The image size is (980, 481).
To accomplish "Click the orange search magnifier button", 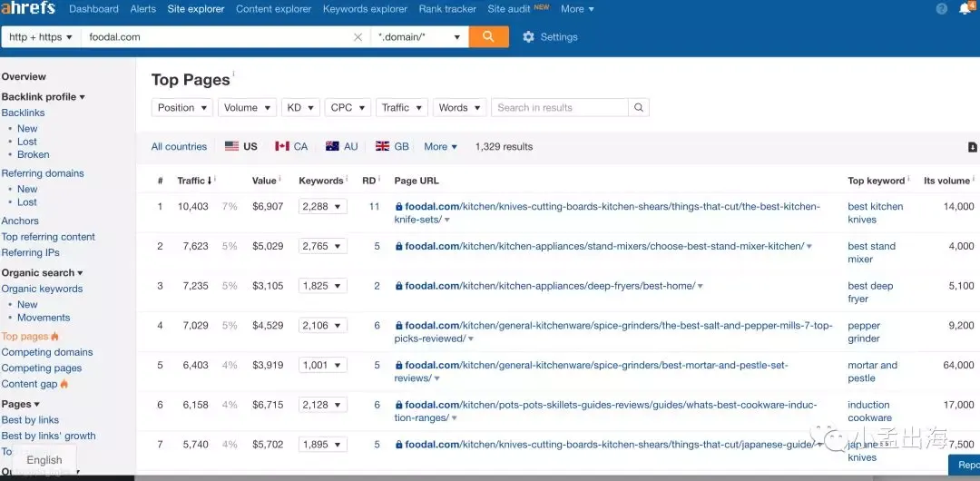I will tap(489, 36).
